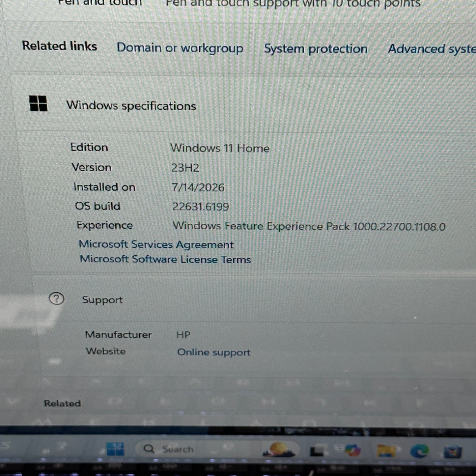Launch Microsoft Edge from the taskbar

(x=419, y=451)
